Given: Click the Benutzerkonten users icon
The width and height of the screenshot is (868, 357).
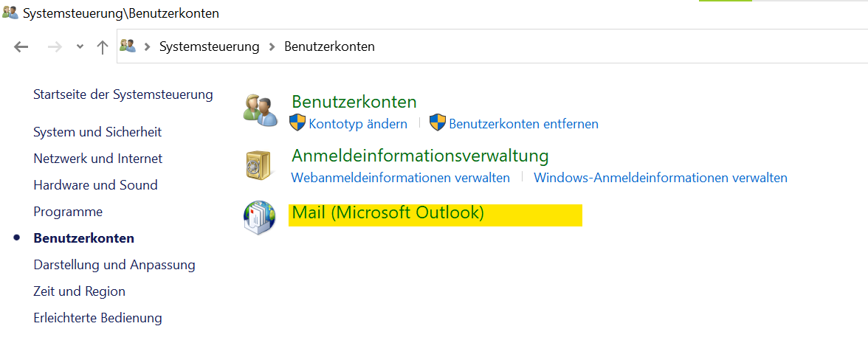Looking at the screenshot, I should (x=260, y=110).
